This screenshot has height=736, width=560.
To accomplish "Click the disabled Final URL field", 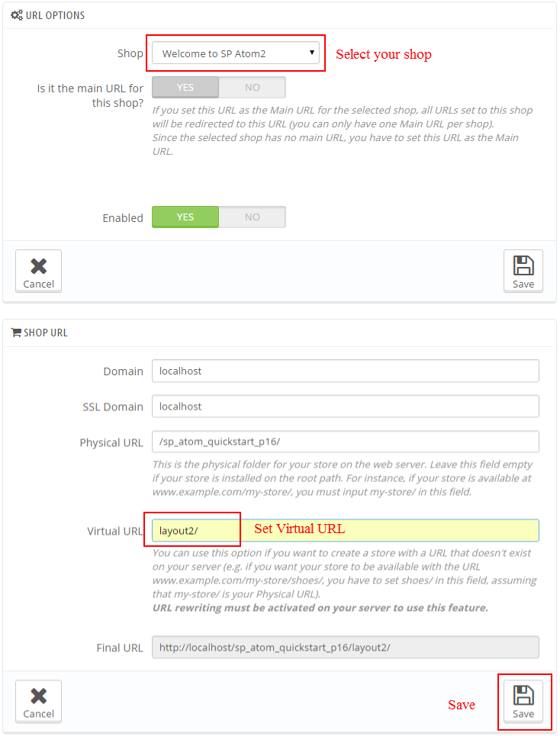I will [x=346, y=648].
